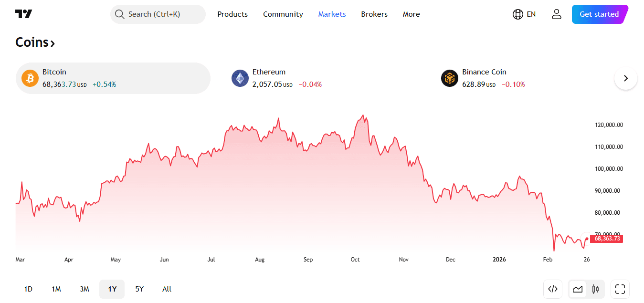Click Ethereum's −0.04% change value
The image size is (644, 303).
(x=310, y=84)
